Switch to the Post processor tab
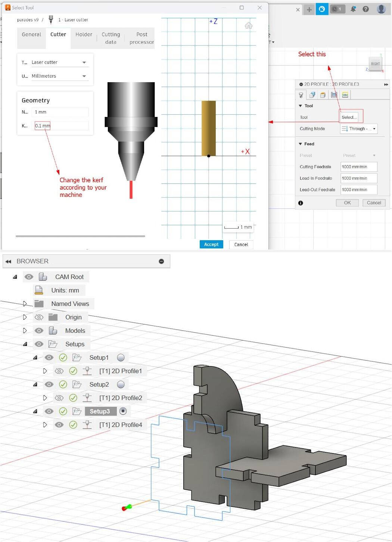Screen dimensions: 392x542 [x=141, y=38]
